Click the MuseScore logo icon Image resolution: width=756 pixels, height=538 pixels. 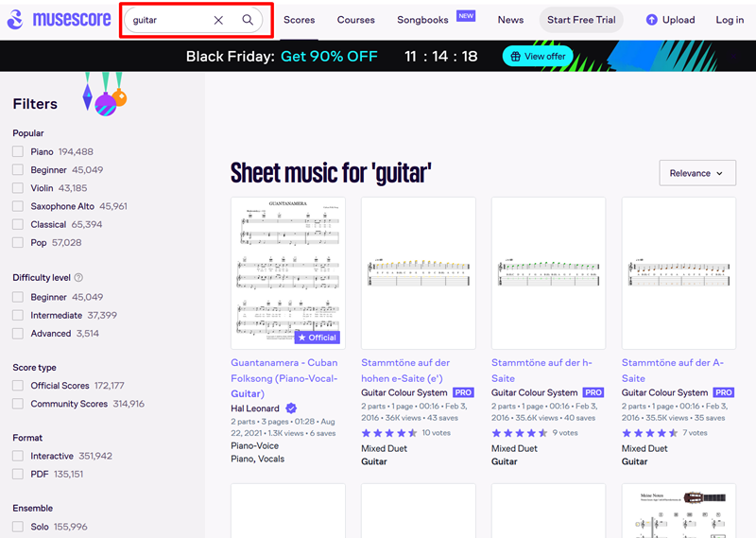click(15, 20)
